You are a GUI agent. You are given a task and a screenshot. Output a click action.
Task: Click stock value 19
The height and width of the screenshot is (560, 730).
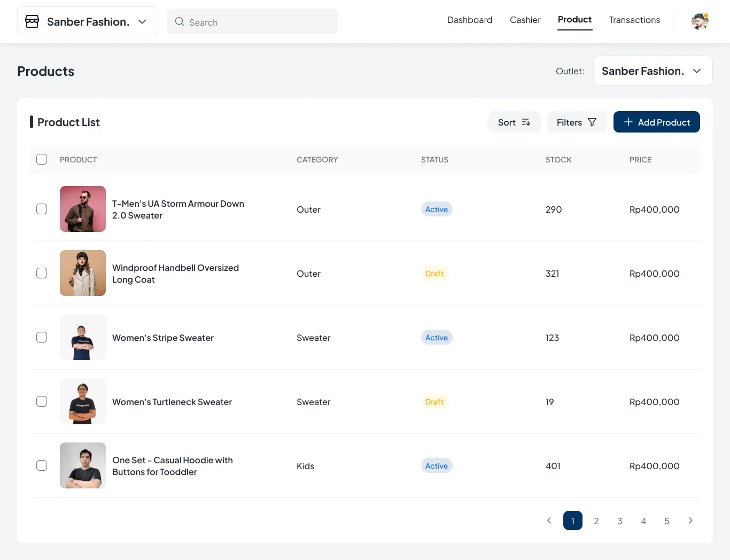tap(550, 402)
